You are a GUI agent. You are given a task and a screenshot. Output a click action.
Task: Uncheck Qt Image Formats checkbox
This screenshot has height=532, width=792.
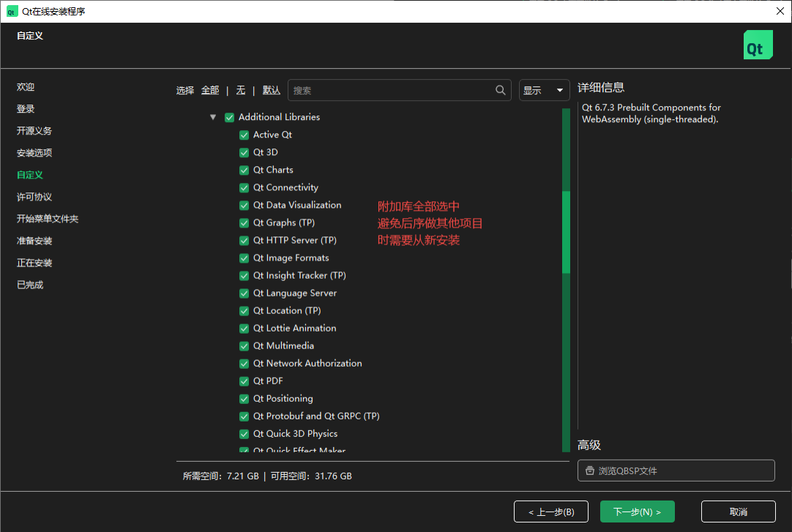tap(244, 258)
